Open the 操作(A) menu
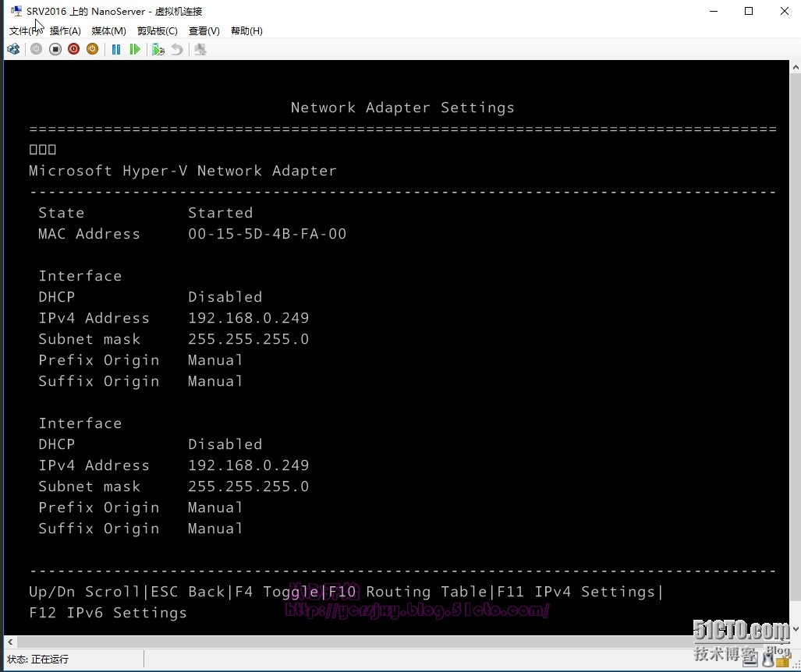This screenshot has width=801, height=672. point(65,31)
